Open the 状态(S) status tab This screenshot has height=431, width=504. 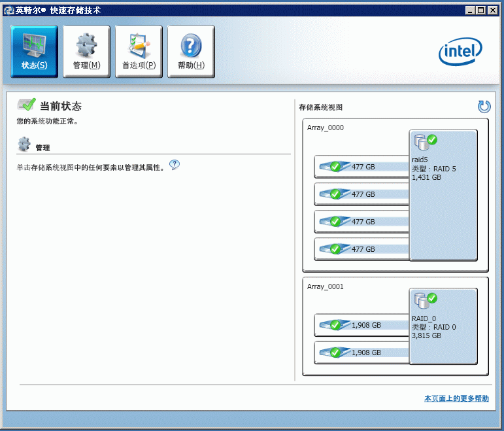[x=34, y=52]
